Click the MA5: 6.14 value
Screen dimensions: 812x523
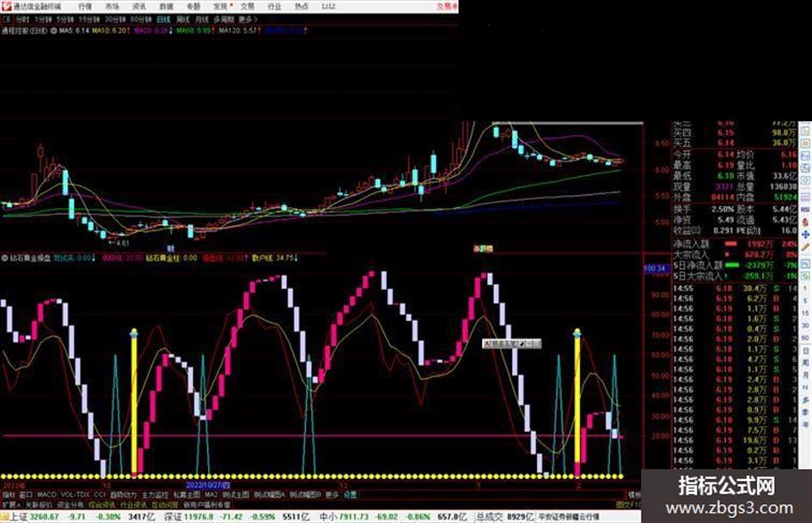point(75,31)
